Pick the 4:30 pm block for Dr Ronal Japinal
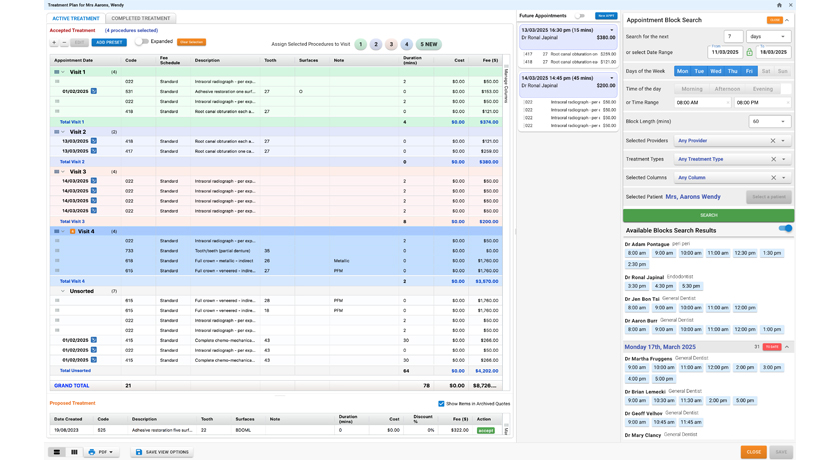The width and height of the screenshot is (840, 460). point(663,286)
